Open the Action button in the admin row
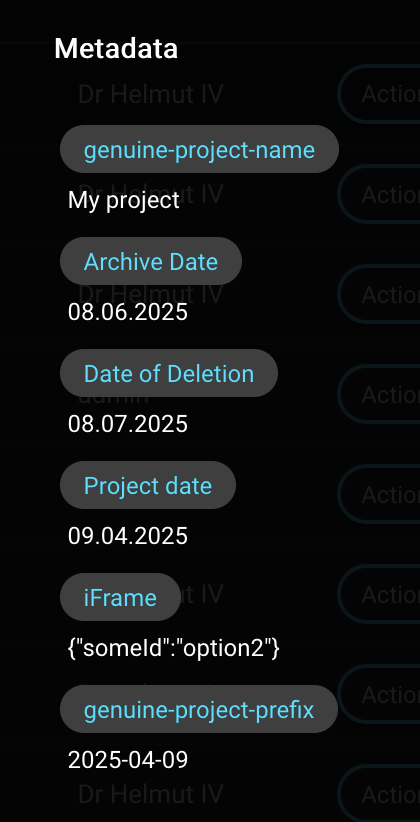The image size is (420, 822). [x=379, y=394]
